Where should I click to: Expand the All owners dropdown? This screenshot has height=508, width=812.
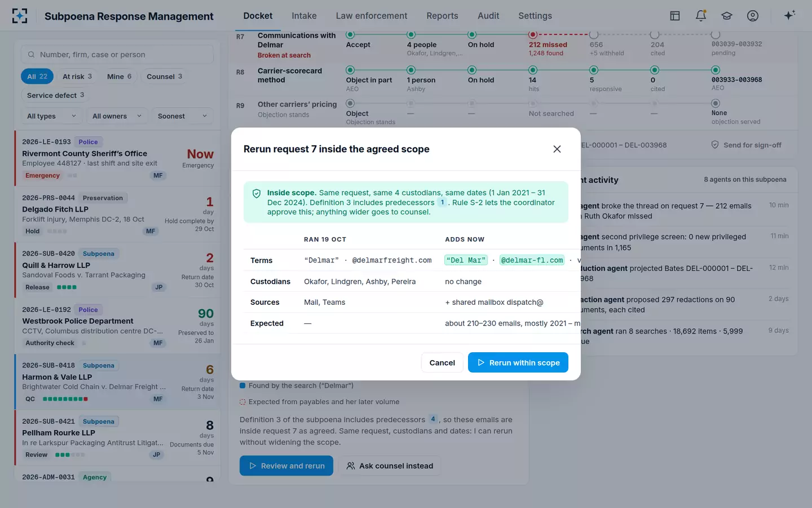(x=117, y=116)
